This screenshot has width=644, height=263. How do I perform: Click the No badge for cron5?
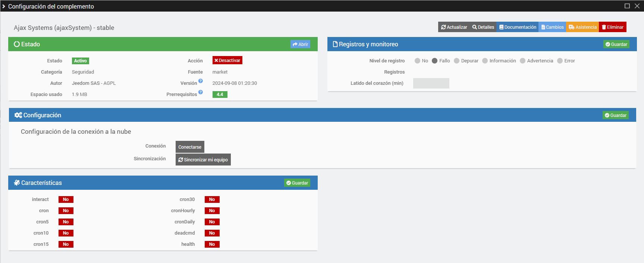click(x=66, y=222)
